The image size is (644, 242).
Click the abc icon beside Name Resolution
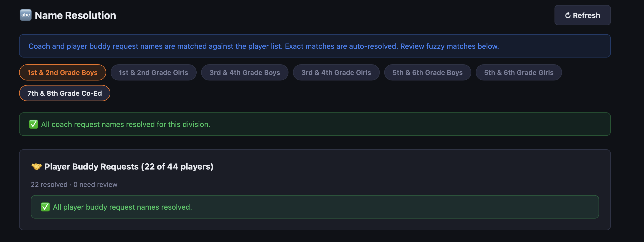(x=25, y=15)
